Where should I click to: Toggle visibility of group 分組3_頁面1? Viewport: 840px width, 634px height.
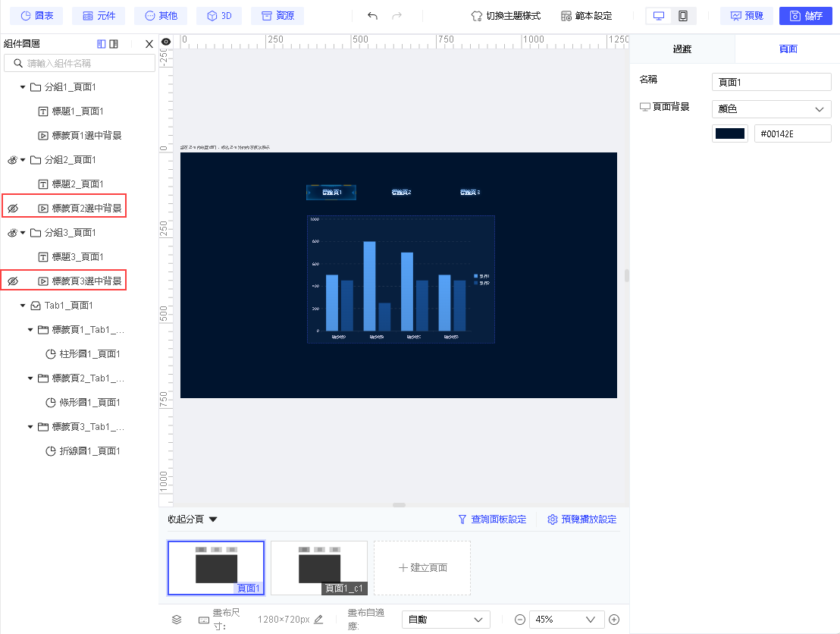point(12,233)
